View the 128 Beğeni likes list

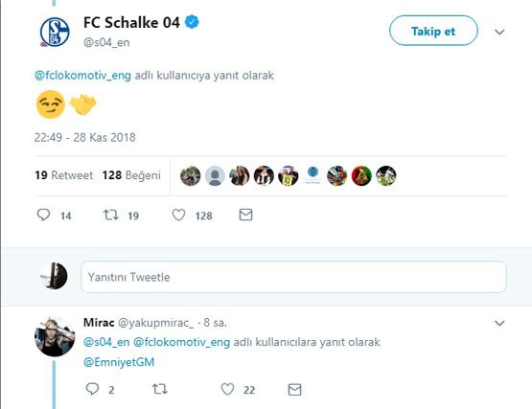(x=131, y=175)
